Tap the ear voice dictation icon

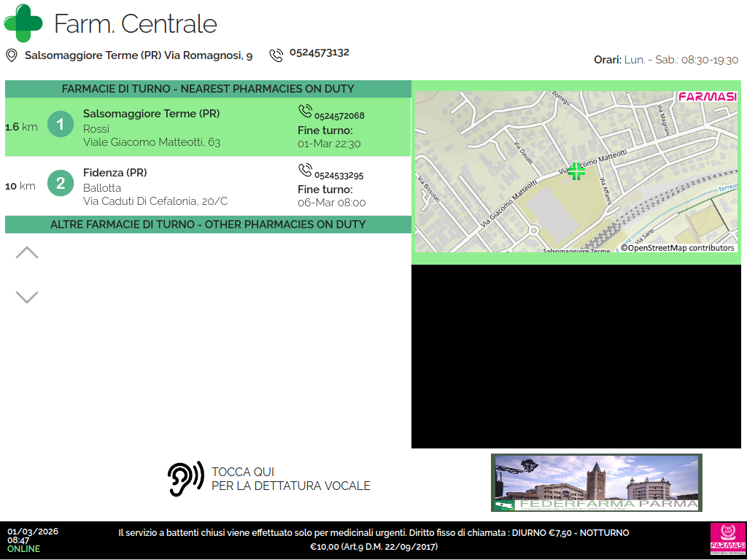pyautogui.click(x=185, y=479)
